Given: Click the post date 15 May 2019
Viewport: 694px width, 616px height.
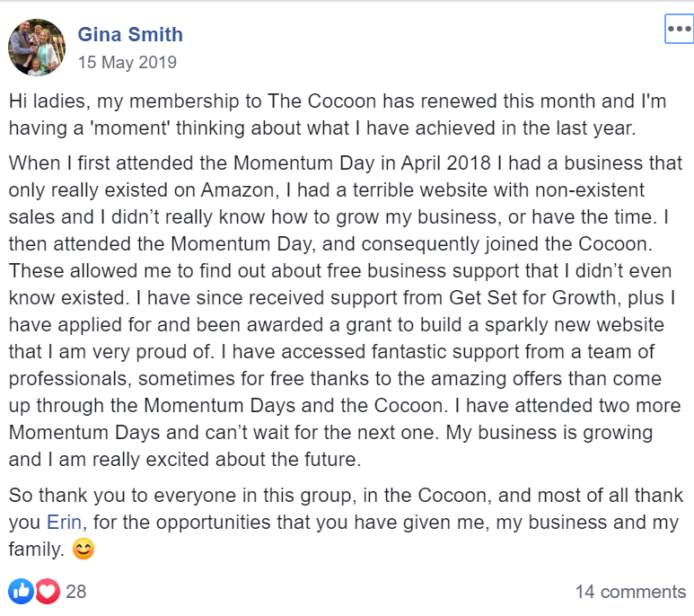Looking at the screenshot, I should (127, 63).
